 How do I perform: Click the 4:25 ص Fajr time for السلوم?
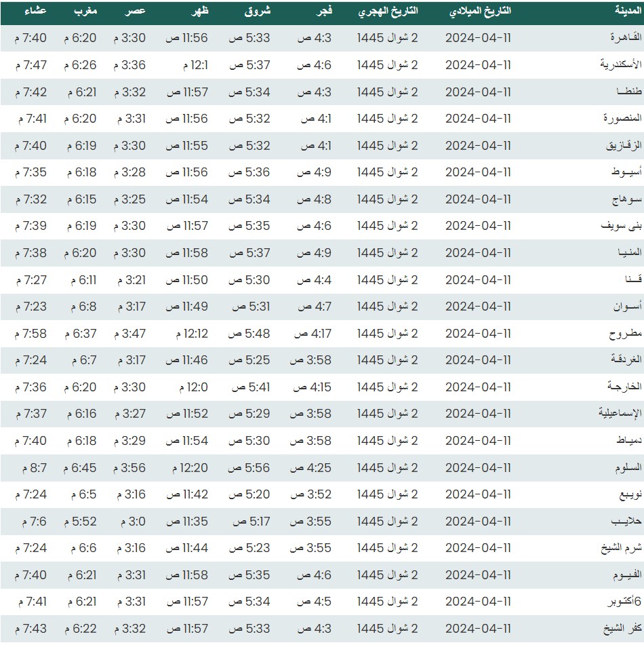(310, 468)
